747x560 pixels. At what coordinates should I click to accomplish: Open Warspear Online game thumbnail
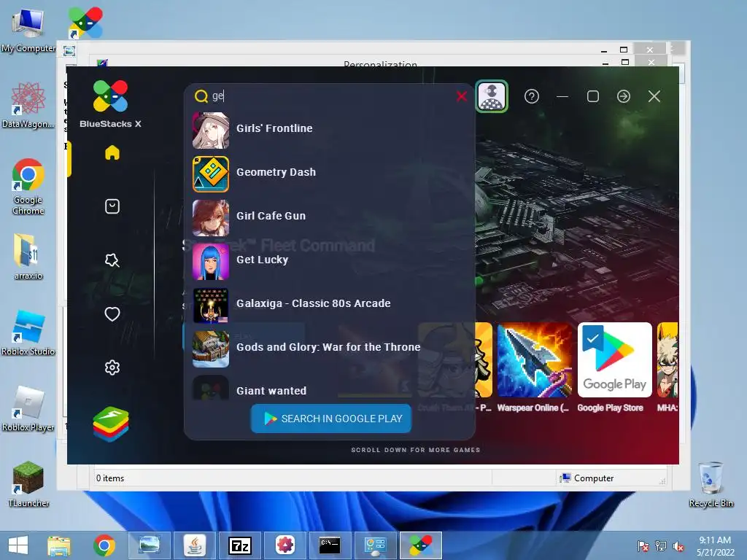535,360
